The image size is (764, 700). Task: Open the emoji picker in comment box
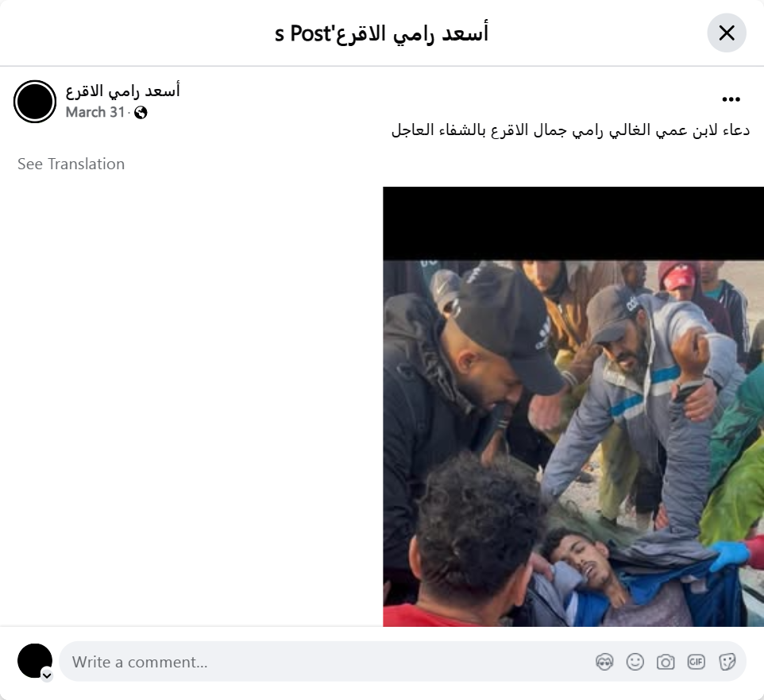tap(635, 662)
